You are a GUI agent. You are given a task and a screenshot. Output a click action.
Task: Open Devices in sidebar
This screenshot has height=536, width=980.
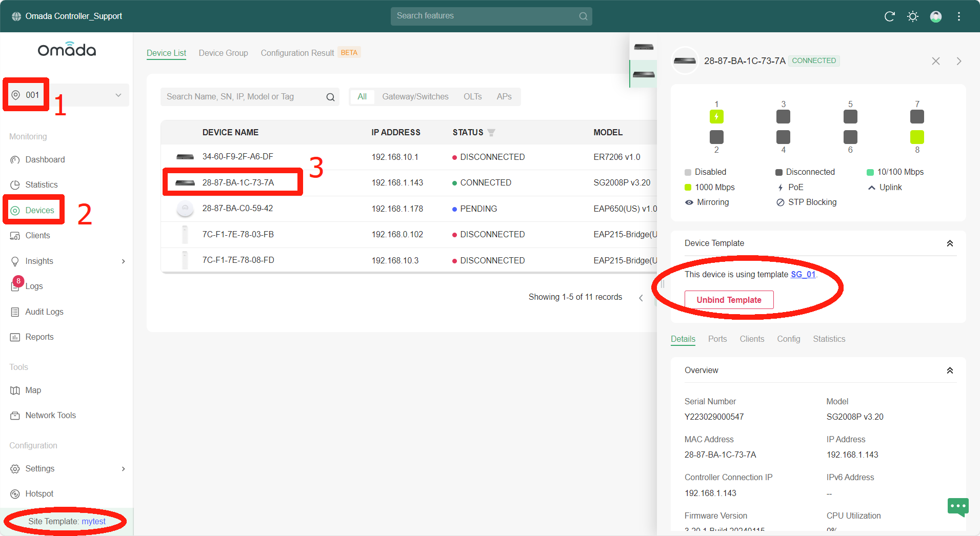[39, 210]
